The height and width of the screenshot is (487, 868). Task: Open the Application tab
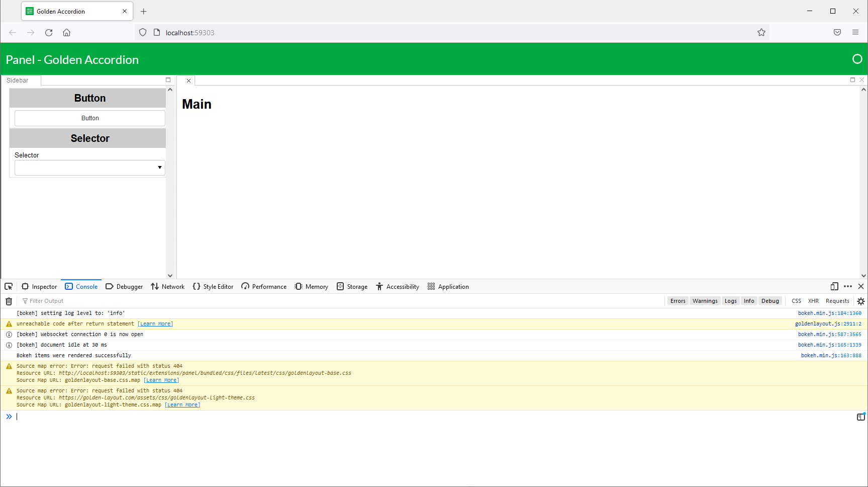pos(448,287)
